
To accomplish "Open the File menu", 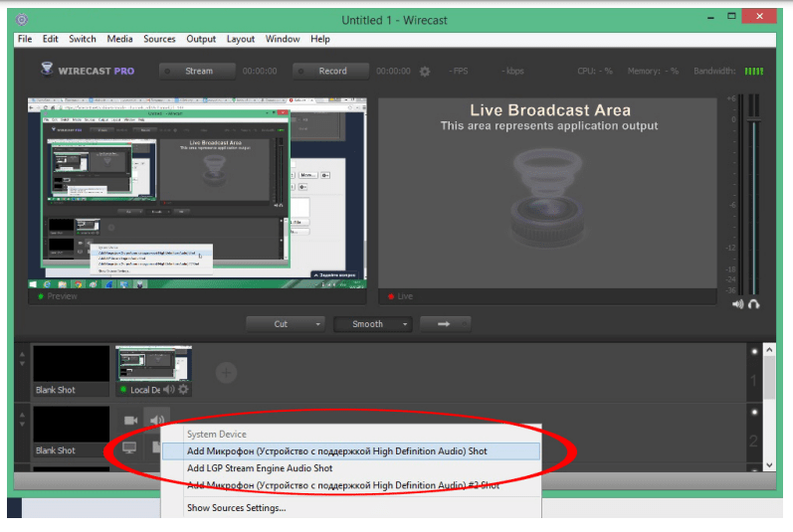I will (x=24, y=39).
